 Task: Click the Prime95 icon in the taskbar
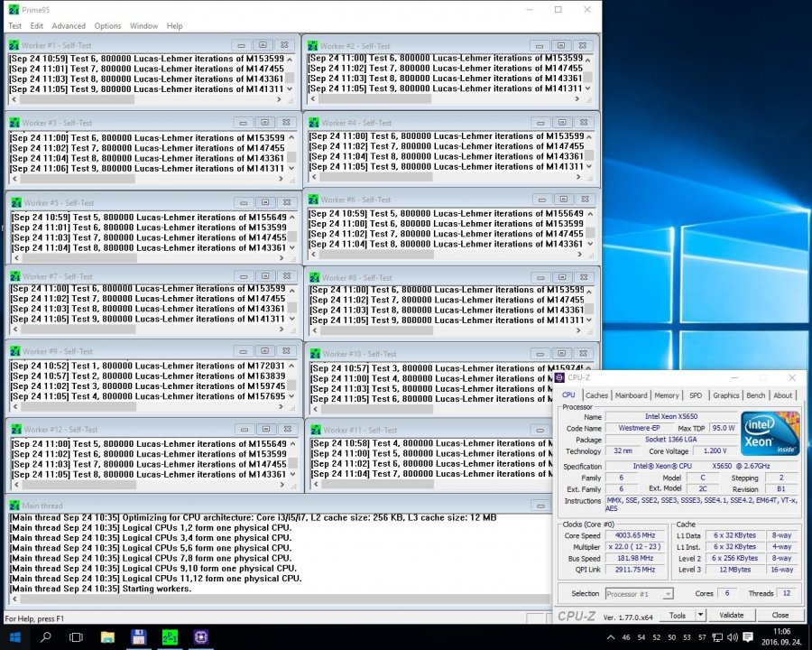click(169, 637)
